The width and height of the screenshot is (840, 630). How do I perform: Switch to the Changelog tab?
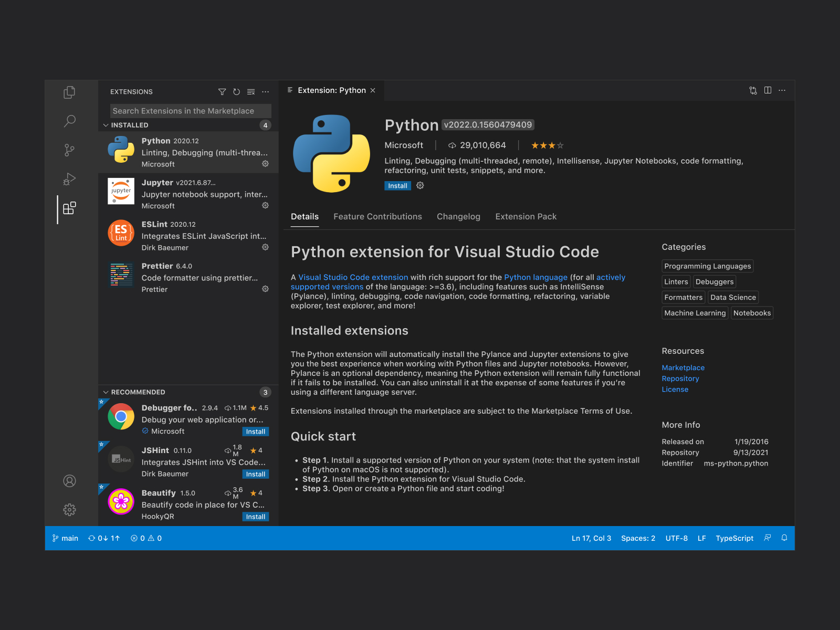point(458,216)
